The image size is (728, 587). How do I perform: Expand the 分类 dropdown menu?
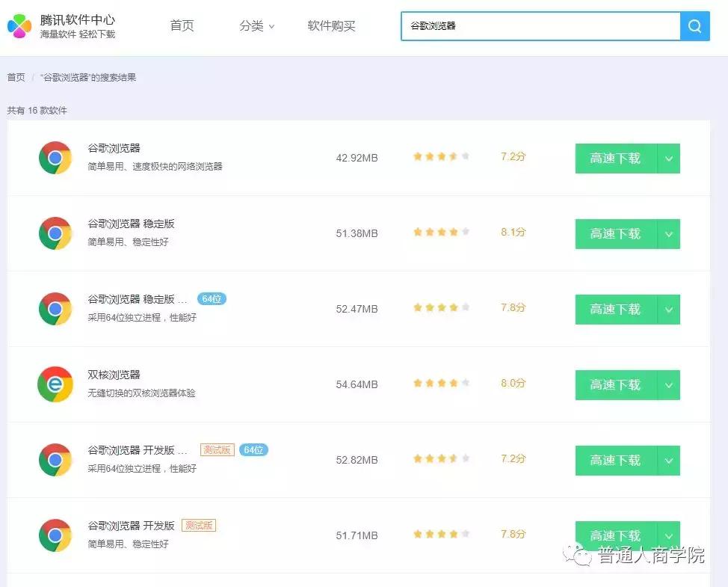click(256, 25)
